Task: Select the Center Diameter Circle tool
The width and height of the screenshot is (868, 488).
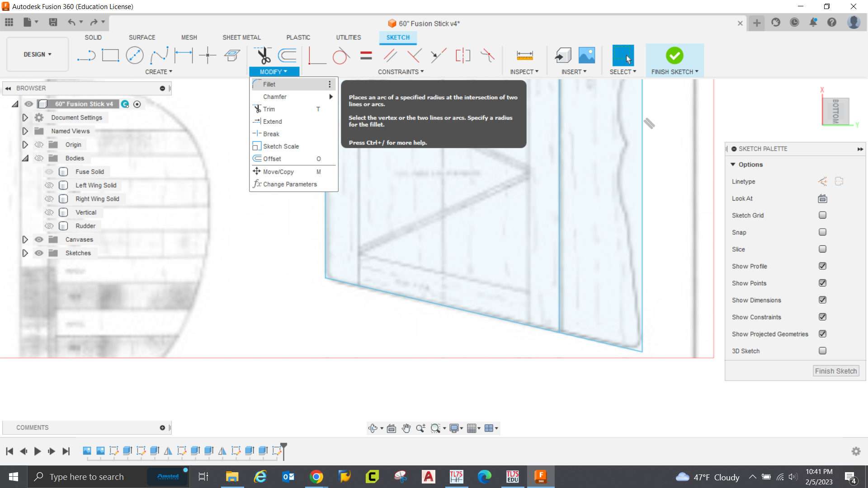Action: (134, 56)
